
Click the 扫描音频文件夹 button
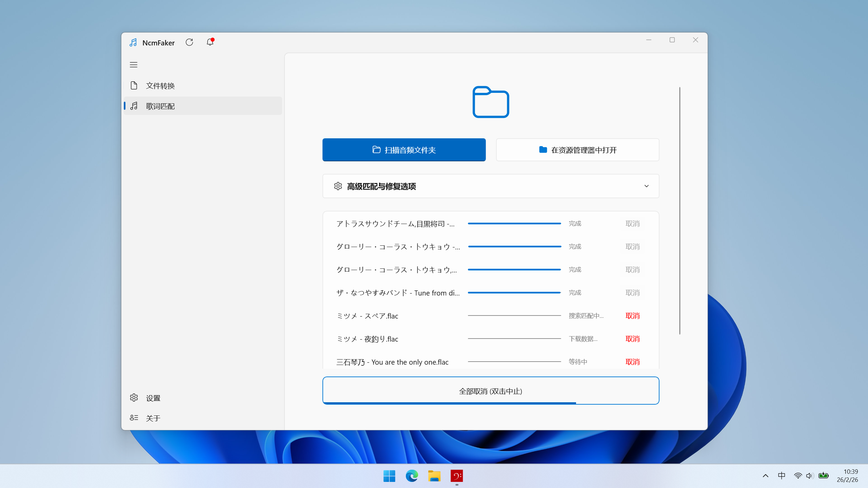pos(404,150)
